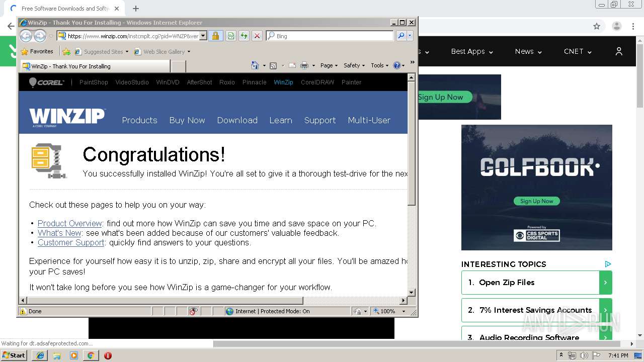The width and height of the screenshot is (644, 362).
Task: Launch media player from taskbar
Action: pyautogui.click(x=74, y=355)
